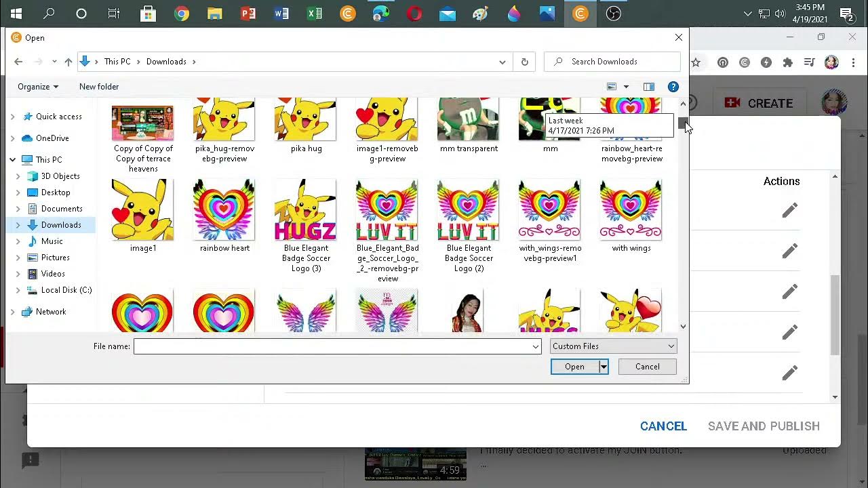Expand the Local Disk (C:) node
The image size is (868, 488).
18,290
